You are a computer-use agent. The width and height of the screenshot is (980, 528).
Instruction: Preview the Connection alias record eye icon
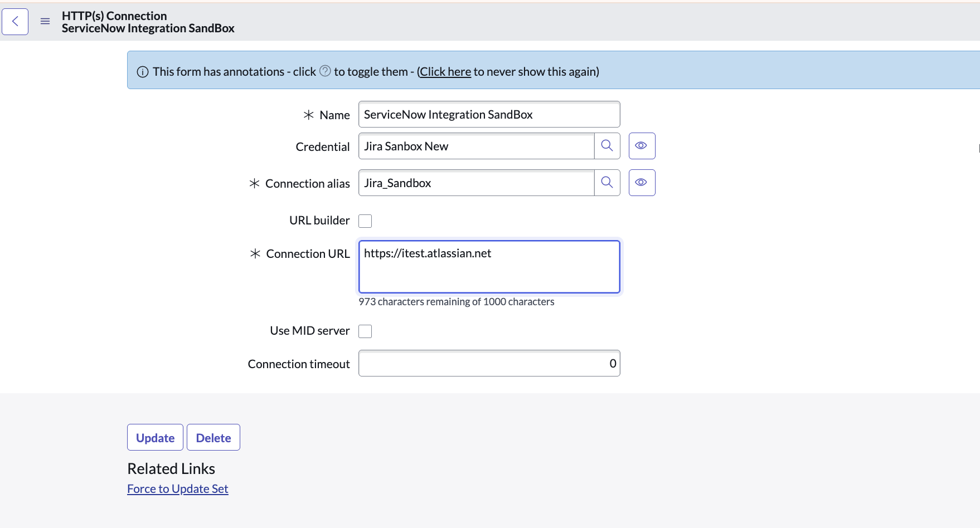(x=642, y=183)
